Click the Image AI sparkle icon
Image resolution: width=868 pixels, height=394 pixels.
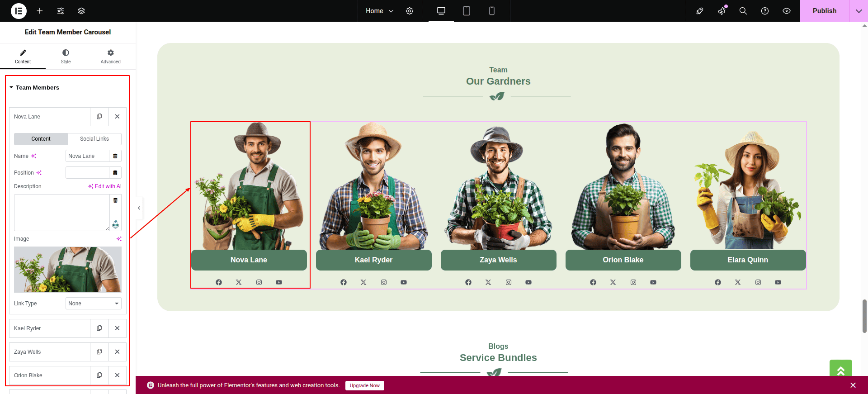(119, 239)
